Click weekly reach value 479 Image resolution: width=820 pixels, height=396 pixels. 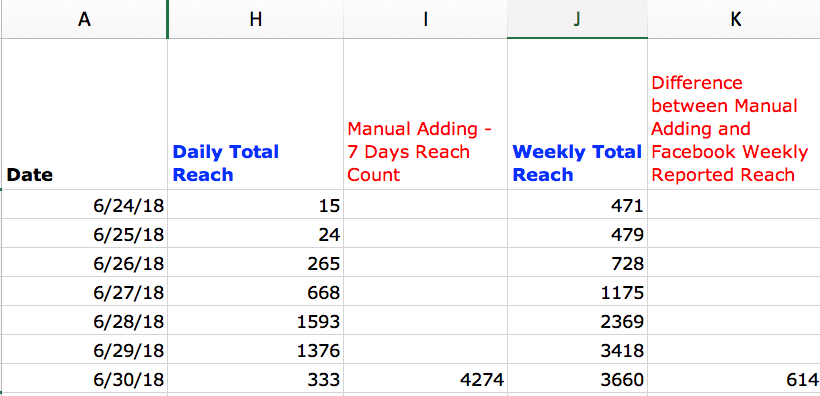coord(577,233)
